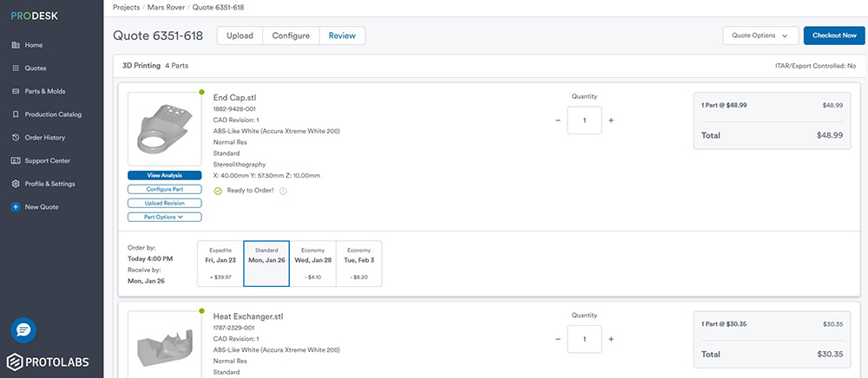868x378 pixels.
Task: Choose Economy Tue, Feb 3 delivery option
Action: (x=358, y=264)
